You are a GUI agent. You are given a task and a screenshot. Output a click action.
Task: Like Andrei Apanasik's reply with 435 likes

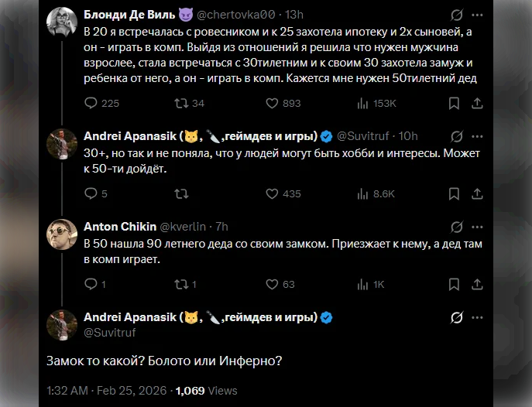click(x=272, y=194)
